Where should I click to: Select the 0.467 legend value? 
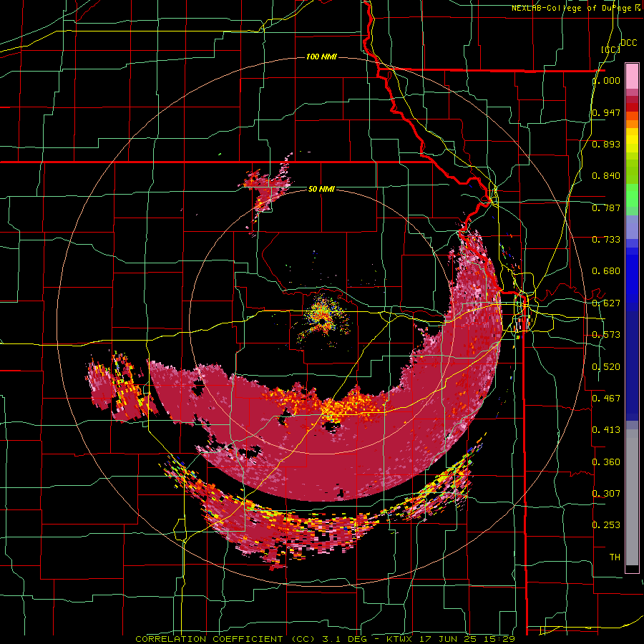coord(606,399)
